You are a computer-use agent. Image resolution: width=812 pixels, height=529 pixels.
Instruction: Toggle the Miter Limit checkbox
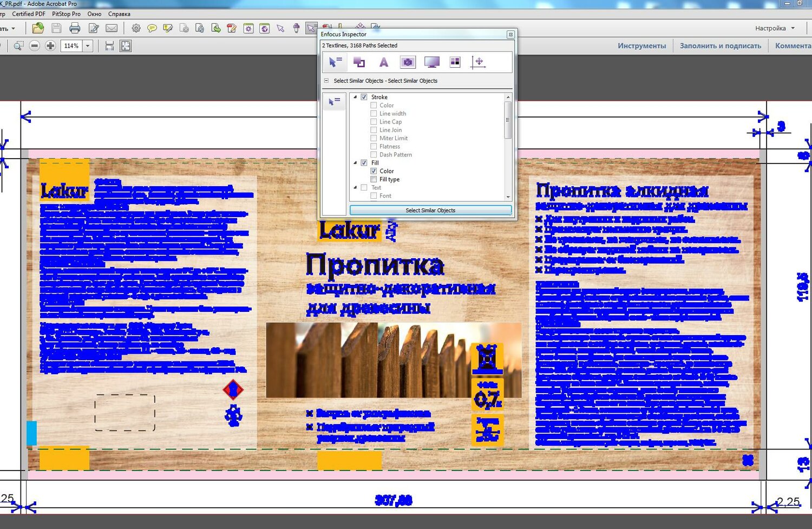[374, 138]
